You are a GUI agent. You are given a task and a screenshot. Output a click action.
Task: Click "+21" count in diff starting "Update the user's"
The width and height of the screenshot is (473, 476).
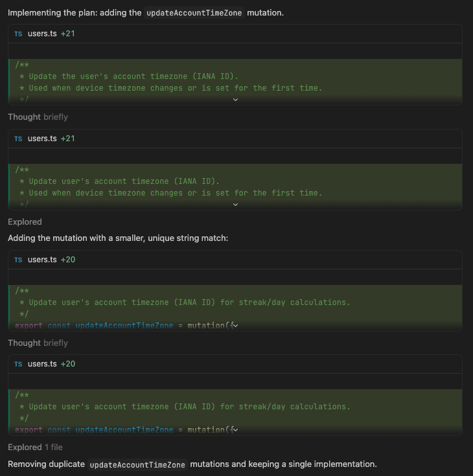coord(68,34)
